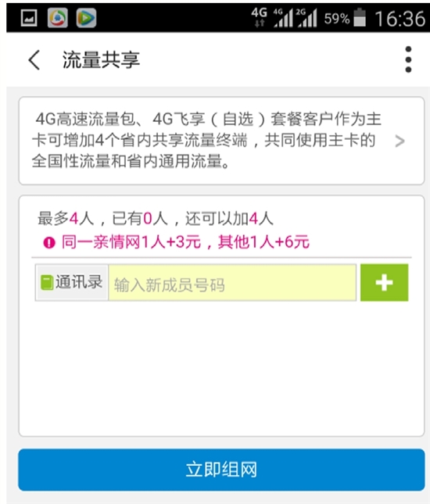Tap the green plus add-member button
Viewport: 430px width, 504px height.
point(385,283)
